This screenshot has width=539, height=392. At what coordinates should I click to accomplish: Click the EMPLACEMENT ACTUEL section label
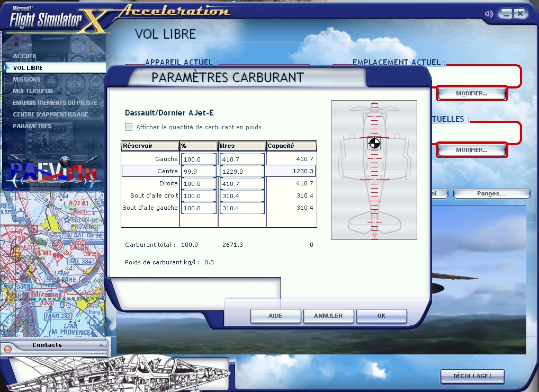click(399, 62)
